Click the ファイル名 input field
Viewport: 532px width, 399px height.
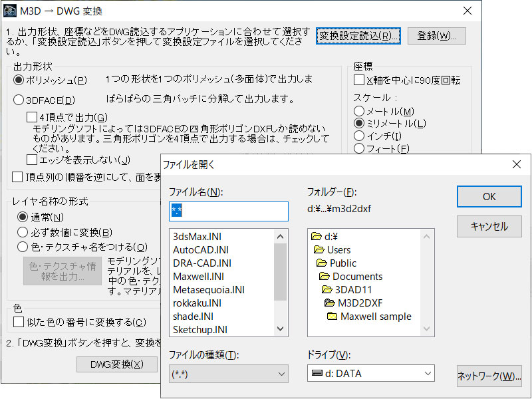(x=229, y=211)
